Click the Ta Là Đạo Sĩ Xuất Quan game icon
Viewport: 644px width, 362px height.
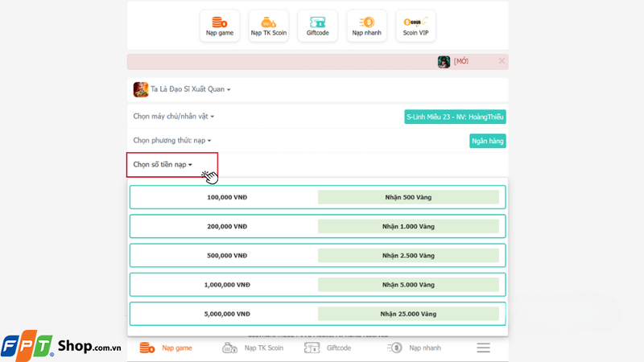pyautogui.click(x=140, y=89)
